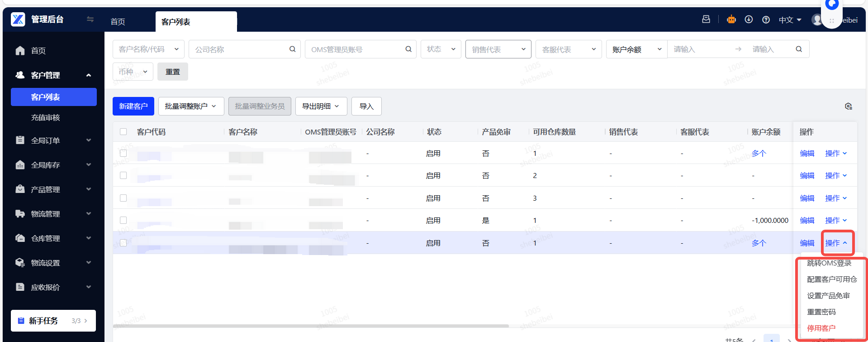Select the 客户列表 tab

[x=196, y=21]
